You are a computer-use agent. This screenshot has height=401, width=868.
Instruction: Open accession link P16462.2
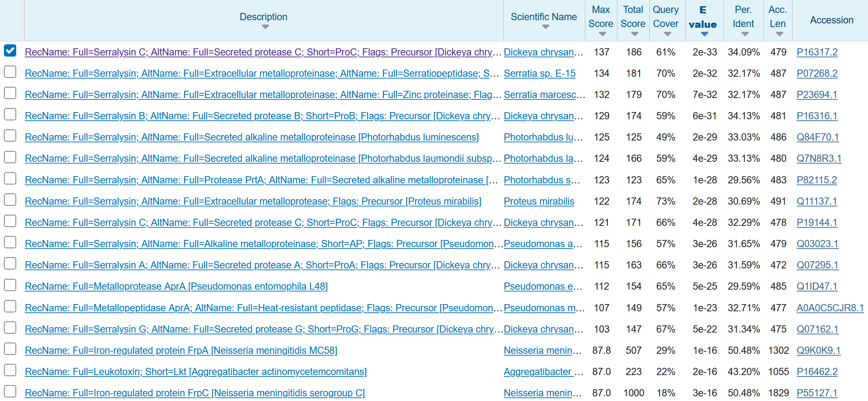[817, 372]
